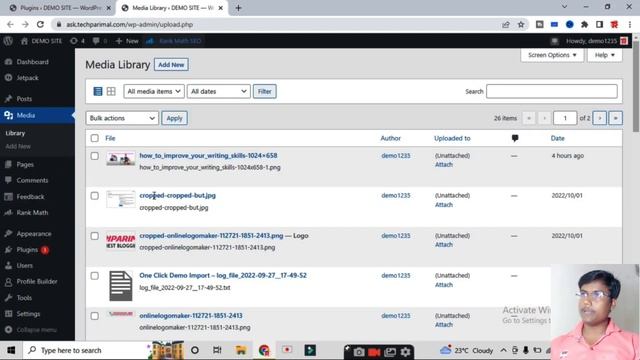Image resolution: width=640 pixels, height=360 pixels.
Task: Switch to grid view icon
Action: pos(111,91)
